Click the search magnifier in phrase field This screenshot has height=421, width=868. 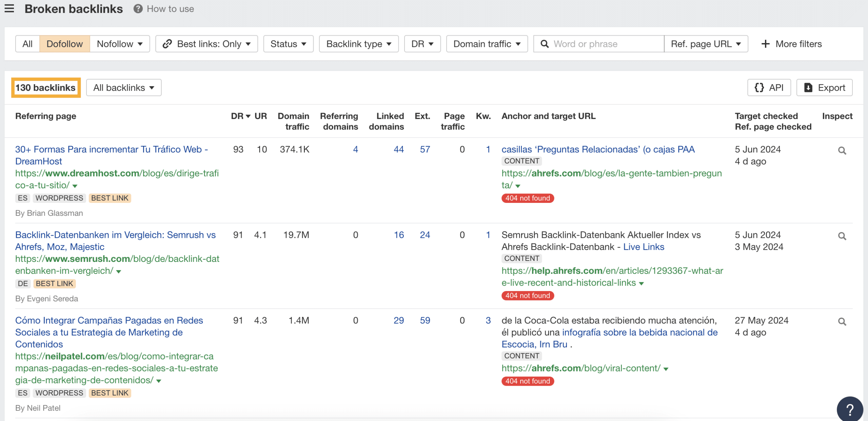(x=545, y=44)
